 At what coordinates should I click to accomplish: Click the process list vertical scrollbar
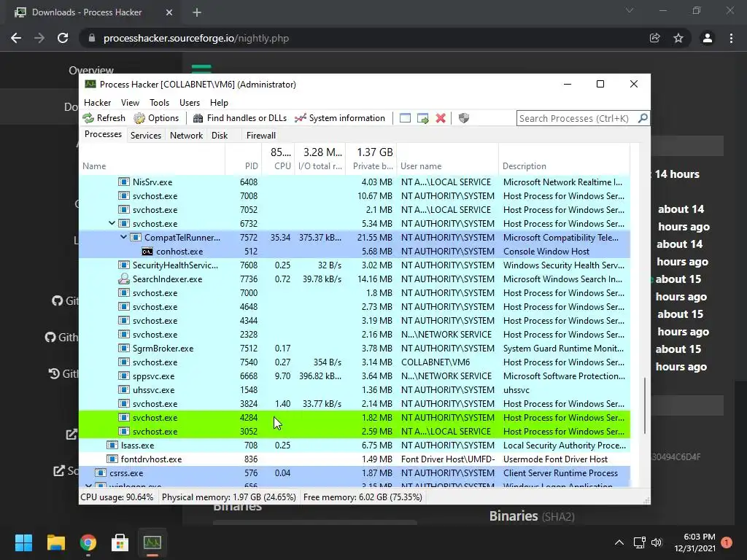[645, 405]
